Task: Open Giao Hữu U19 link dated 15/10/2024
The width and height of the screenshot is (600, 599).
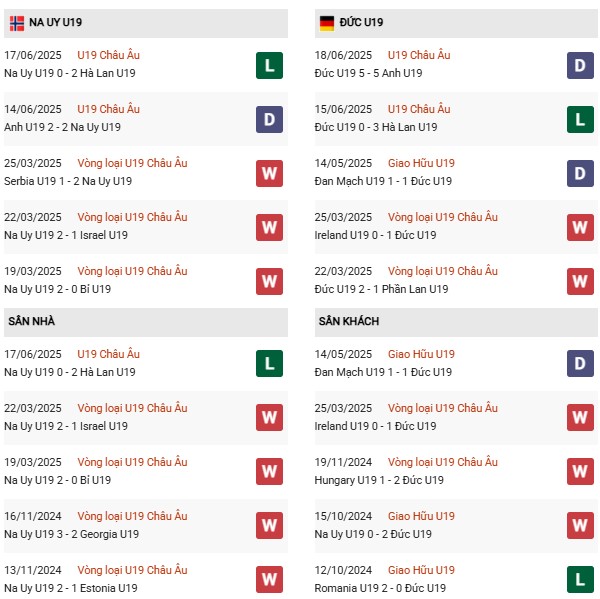Action: coord(421,516)
